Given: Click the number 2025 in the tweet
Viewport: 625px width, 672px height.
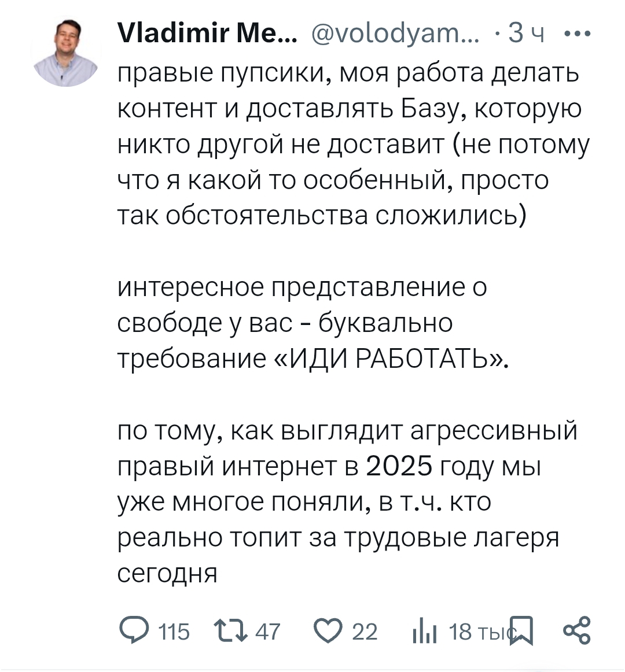Looking at the screenshot, I should click(x=399, y=467).
